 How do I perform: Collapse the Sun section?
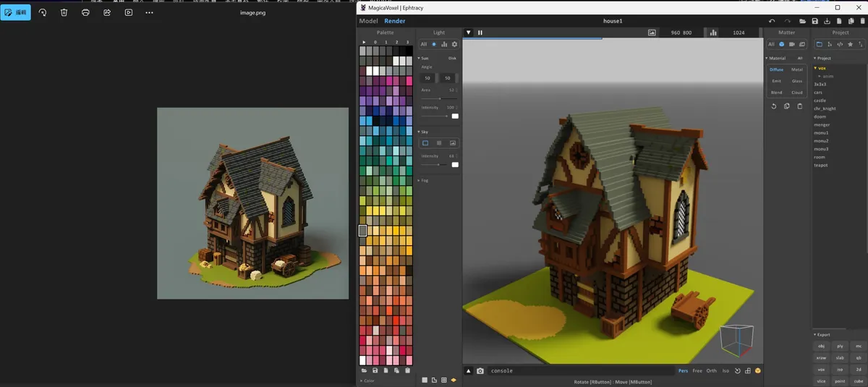[424, 58]
